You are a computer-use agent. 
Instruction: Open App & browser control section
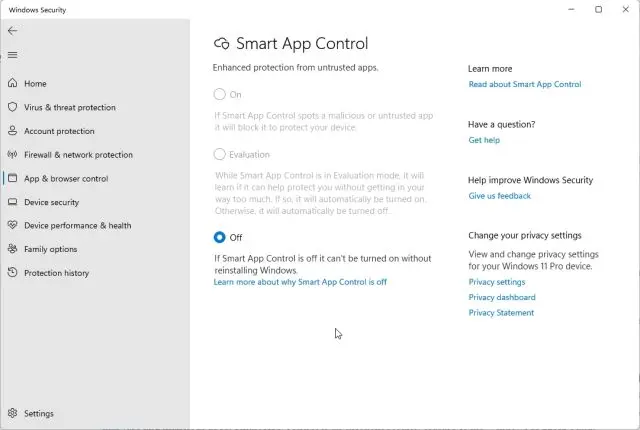66,178
